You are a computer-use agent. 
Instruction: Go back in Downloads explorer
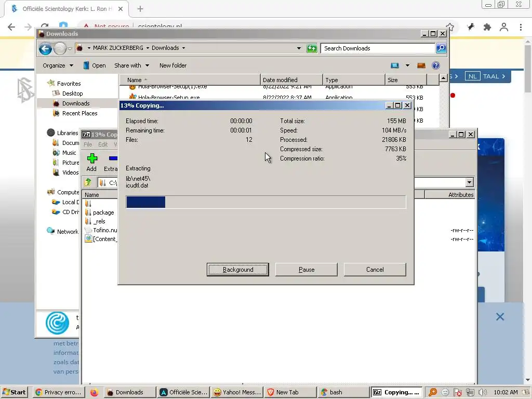pyautogui.click(x=46, y=48)
